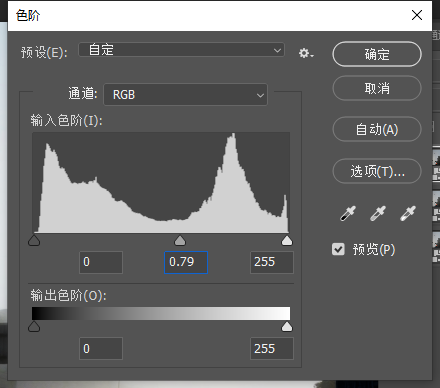Click the output black level slider
440x388 pixels.
34,327
